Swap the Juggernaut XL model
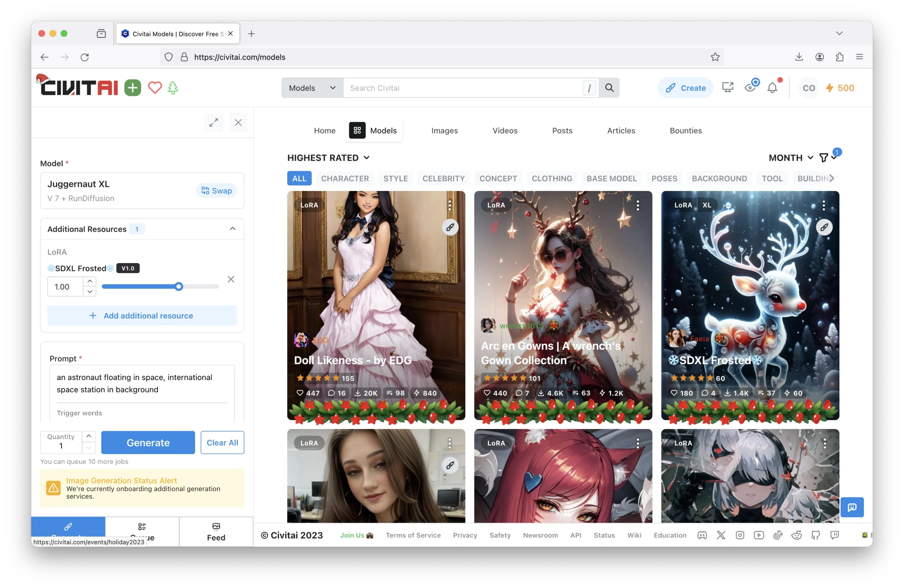The height and width of the screenshot is (588, 904). point(216,191)
